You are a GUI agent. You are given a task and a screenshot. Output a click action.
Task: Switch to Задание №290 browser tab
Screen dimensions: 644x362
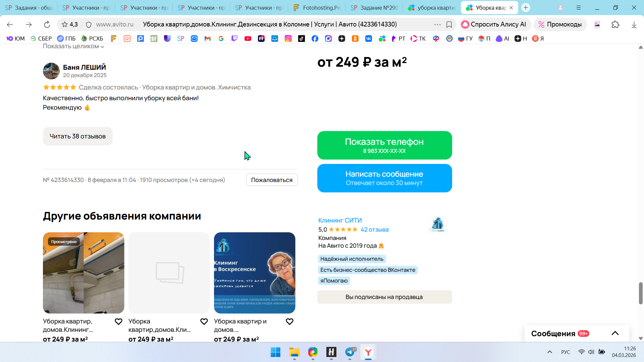coord(375,8)
